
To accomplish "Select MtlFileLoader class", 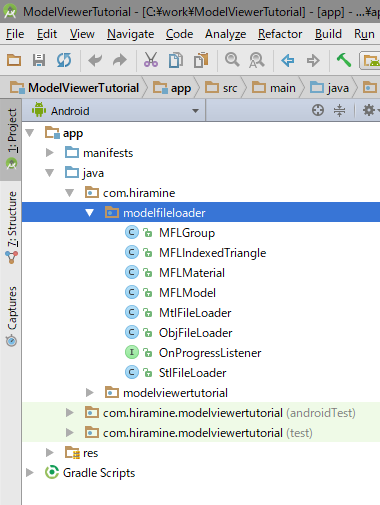I will click(x=195, y=313).
